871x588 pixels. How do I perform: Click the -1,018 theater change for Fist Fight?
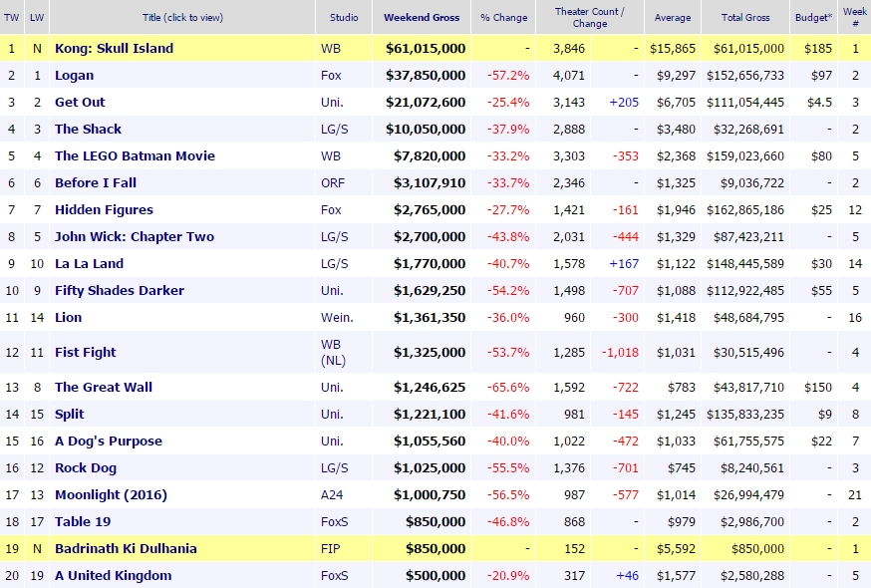(620, 353)
